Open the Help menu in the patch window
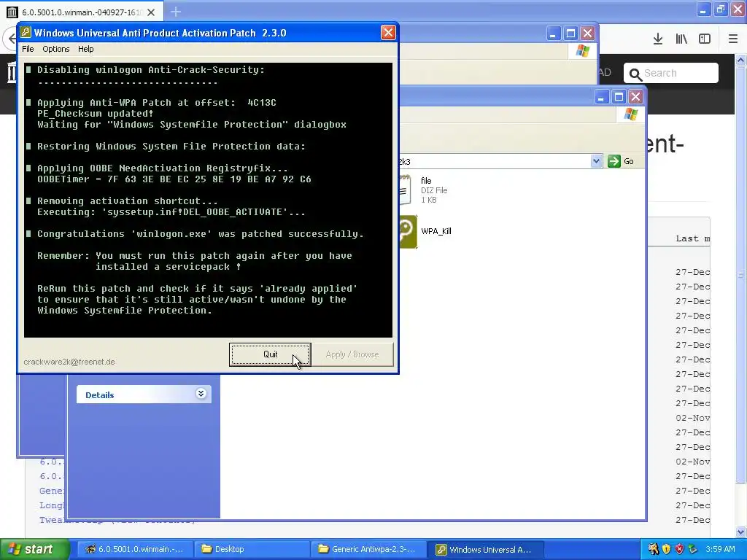 pyautogui.click(x=86, y=49)
